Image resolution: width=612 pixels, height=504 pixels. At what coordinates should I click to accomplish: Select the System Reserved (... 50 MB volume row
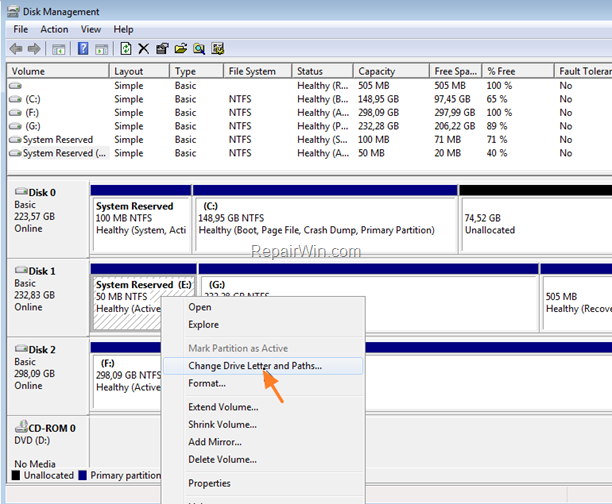(308, 153)
